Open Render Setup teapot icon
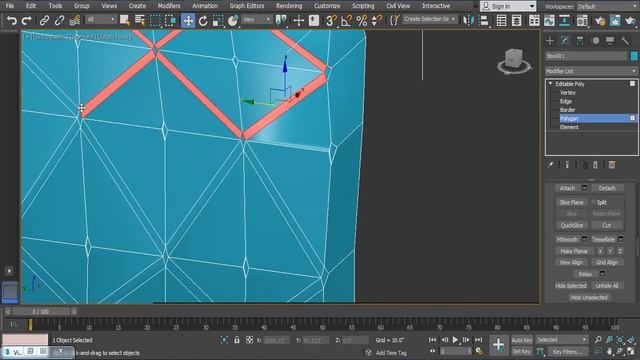This screenshot has width=640, height=360. click(x=600, y=20)
